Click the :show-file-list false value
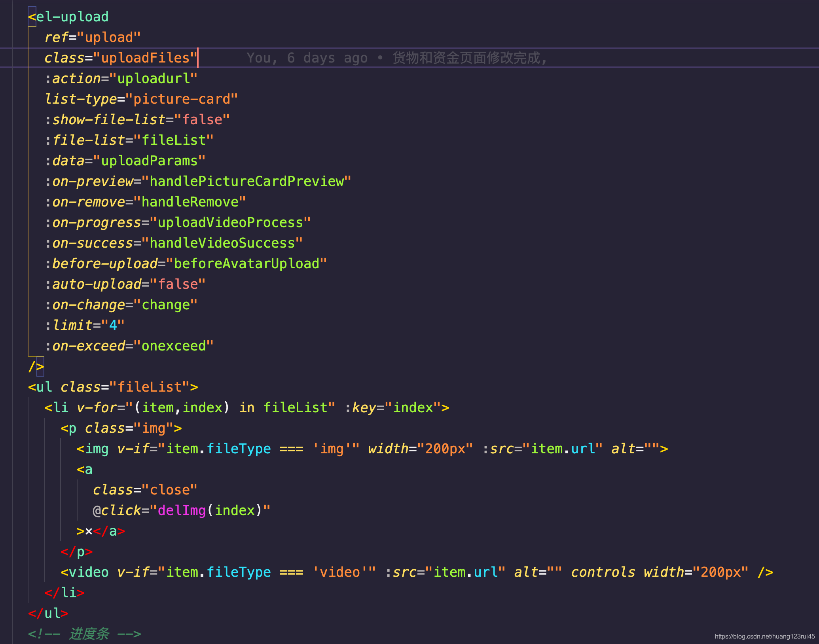819x644 pixels. pos(202,120)
